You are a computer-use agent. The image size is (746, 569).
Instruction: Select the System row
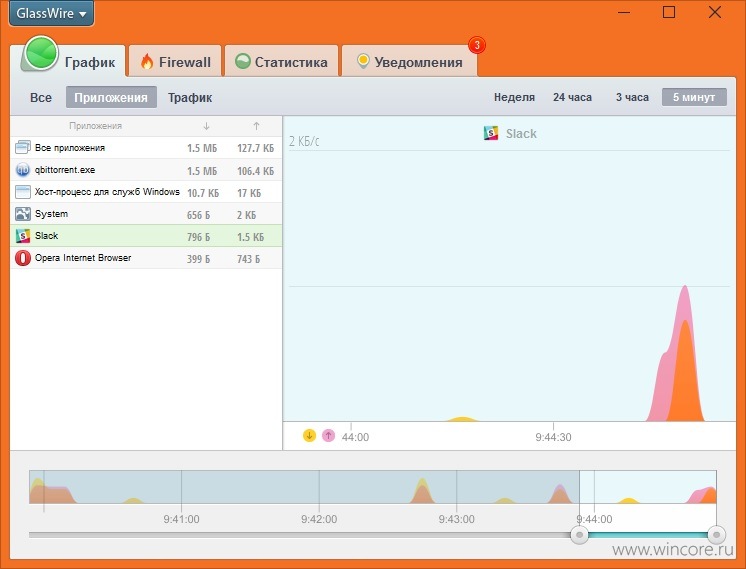click(x=146, y=214)
